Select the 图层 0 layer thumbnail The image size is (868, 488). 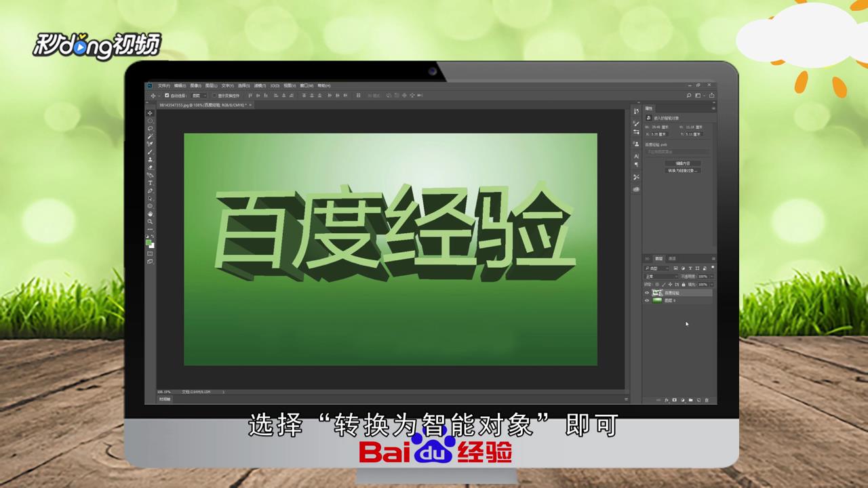657,300
